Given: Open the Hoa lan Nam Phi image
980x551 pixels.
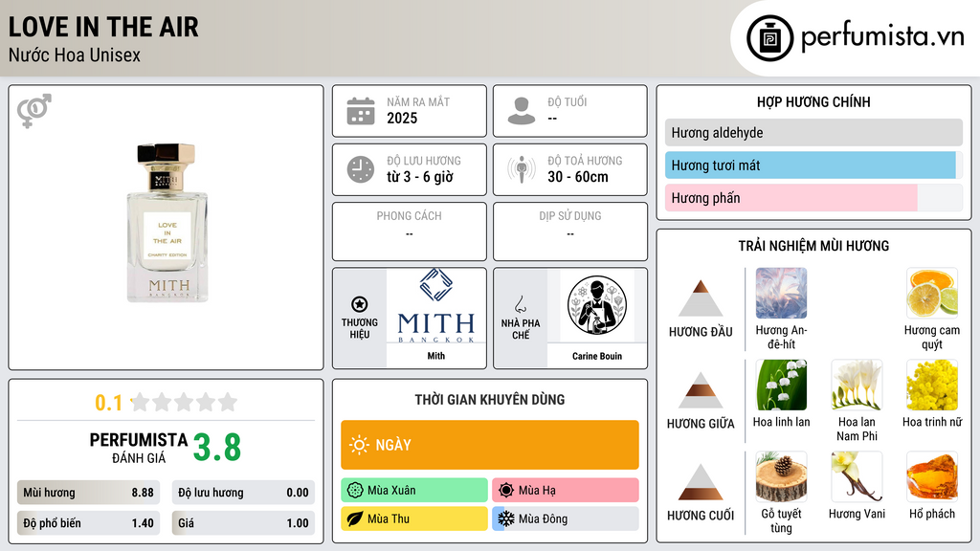Looking at the screenshot, I should pos(857,386).
